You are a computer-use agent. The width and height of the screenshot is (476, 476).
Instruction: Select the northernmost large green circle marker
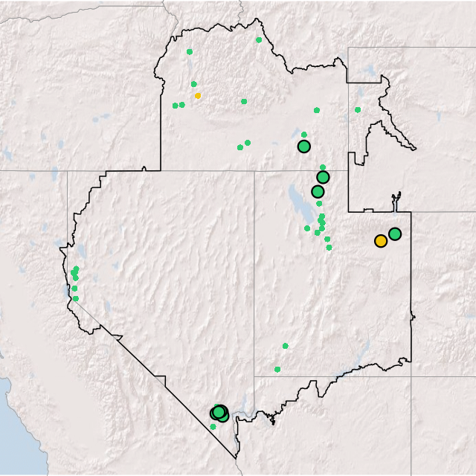click(303, 147)
